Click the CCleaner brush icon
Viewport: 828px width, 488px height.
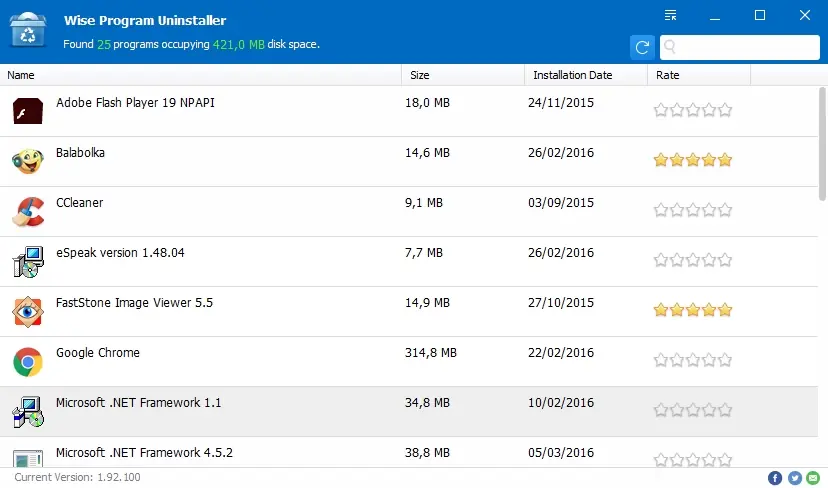click(28, 211)
